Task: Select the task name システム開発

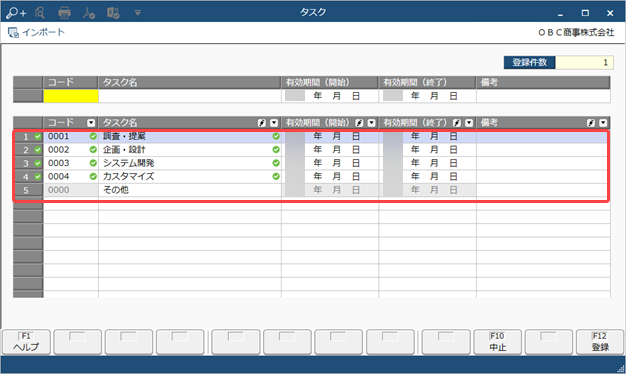Action: click(129, 163)
